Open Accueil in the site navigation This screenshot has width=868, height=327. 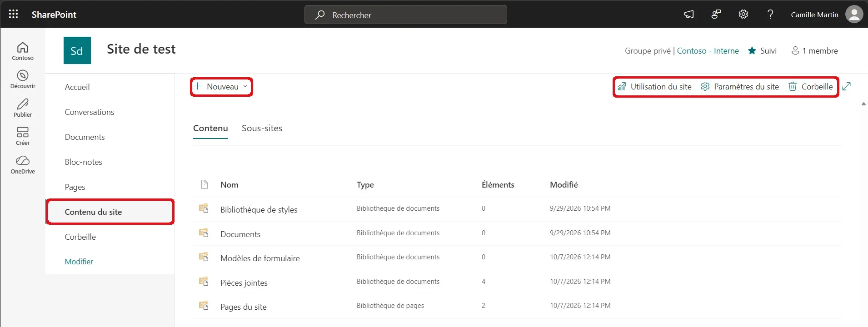point(77,87)
